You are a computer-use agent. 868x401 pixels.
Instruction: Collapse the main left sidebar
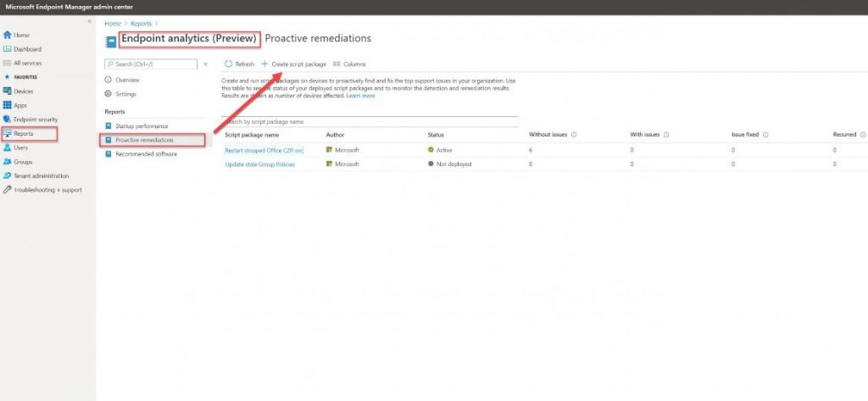tap(90, 21)
